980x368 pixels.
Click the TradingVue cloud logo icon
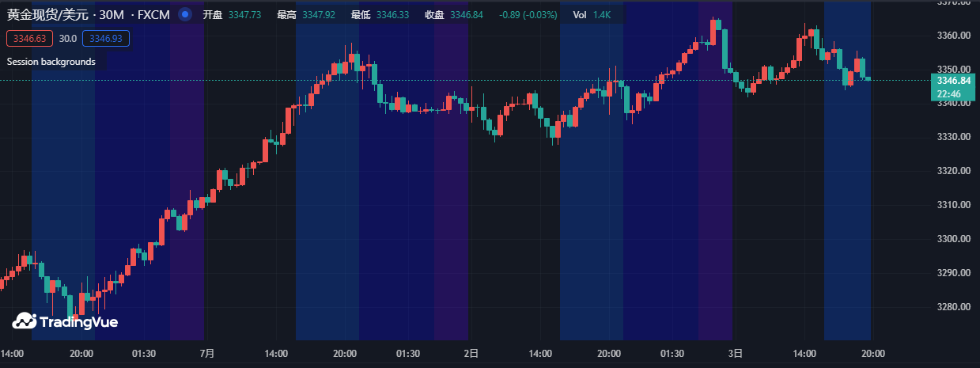tap(24, 321)
